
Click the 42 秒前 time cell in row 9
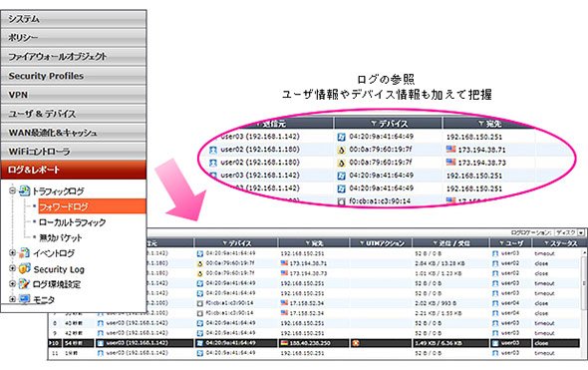point(74,333)
